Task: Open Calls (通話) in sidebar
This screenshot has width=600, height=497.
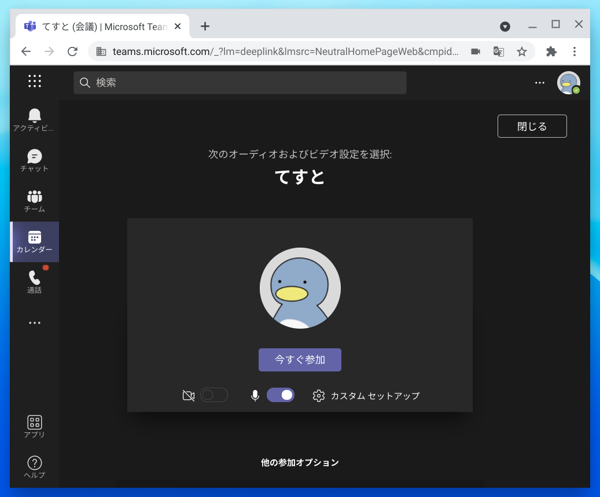Action: coord(34,282)
